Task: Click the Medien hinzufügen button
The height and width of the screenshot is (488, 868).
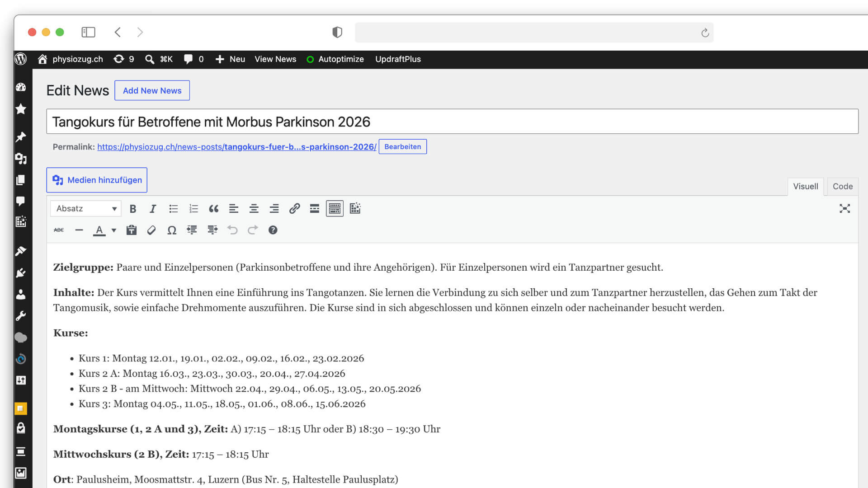Action: [97, 180]
